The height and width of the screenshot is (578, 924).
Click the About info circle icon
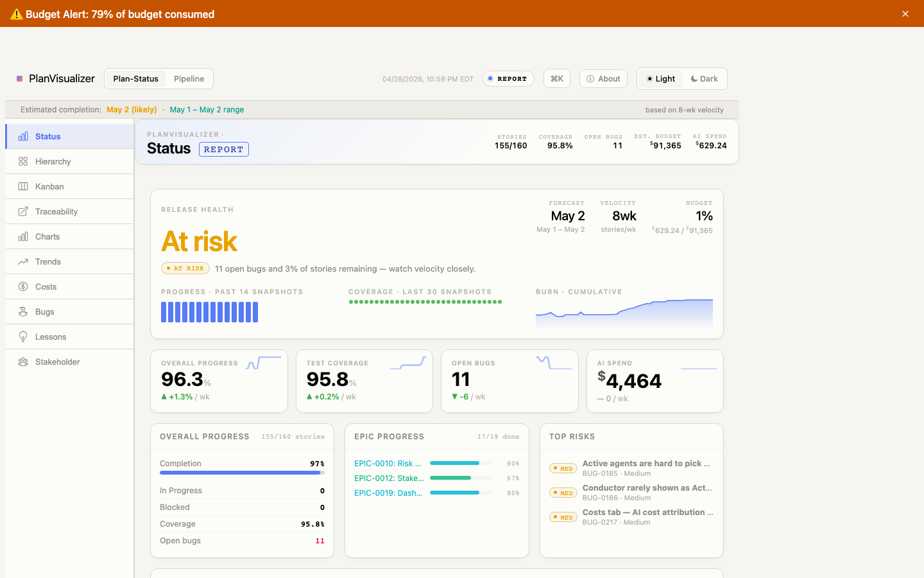pyautogui.click(x=590, y=79)
